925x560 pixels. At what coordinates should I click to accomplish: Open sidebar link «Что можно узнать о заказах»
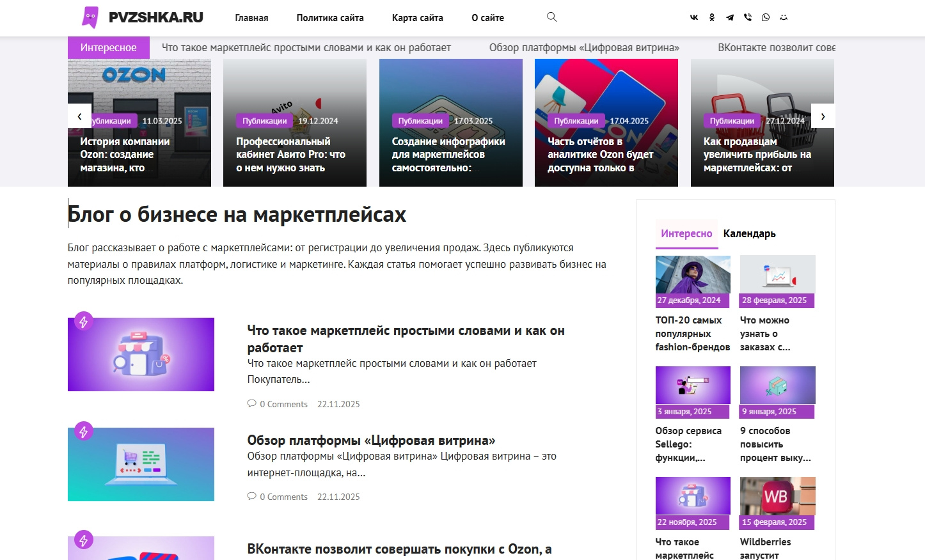click(x=765, y=334)
